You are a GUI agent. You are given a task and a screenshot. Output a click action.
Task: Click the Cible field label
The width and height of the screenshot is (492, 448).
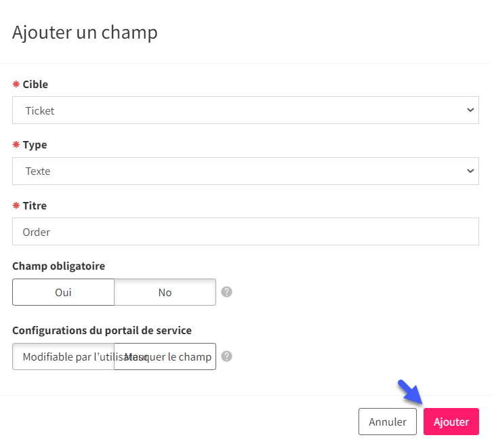coord(35,84)
